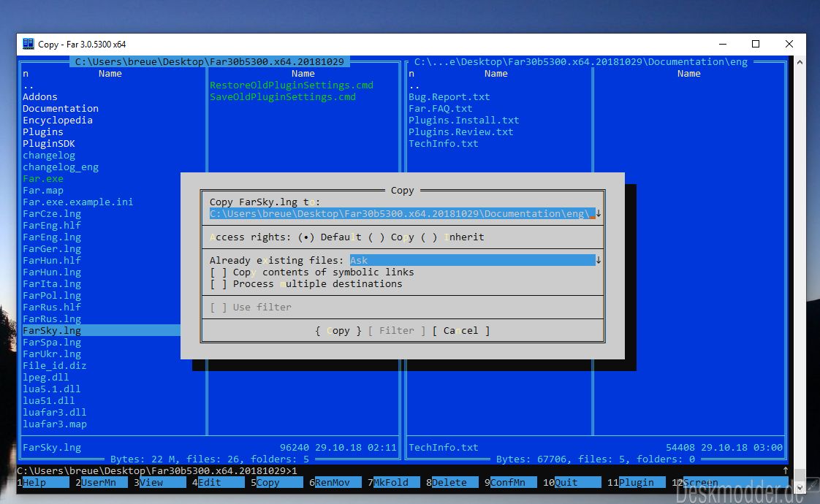
Task: Select the FarUkr.lng file
Action: 52,354
